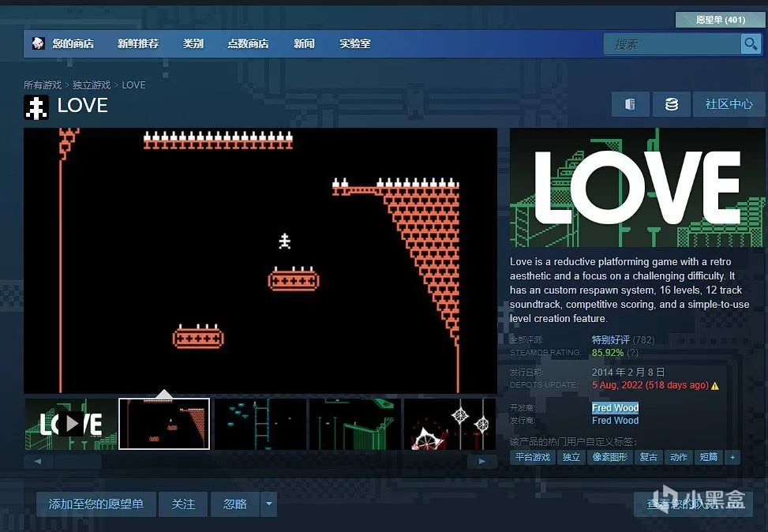Open the SteamDB book icon button
768x532 pixels.
[631, 104]
